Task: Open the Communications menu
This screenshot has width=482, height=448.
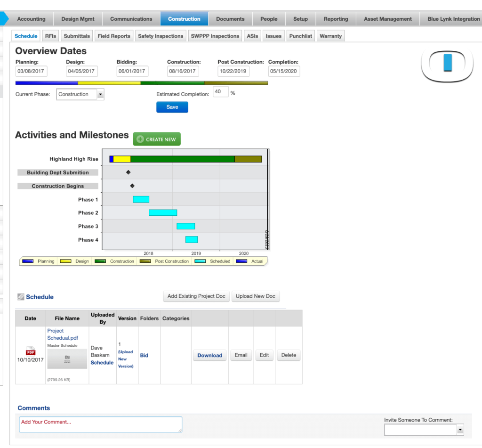Action: 131,19
